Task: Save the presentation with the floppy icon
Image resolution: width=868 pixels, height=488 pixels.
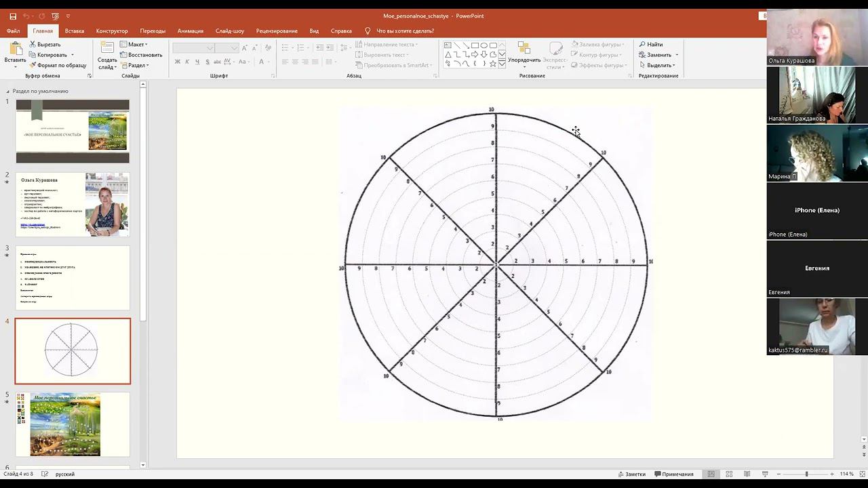Action: [13, 16]
